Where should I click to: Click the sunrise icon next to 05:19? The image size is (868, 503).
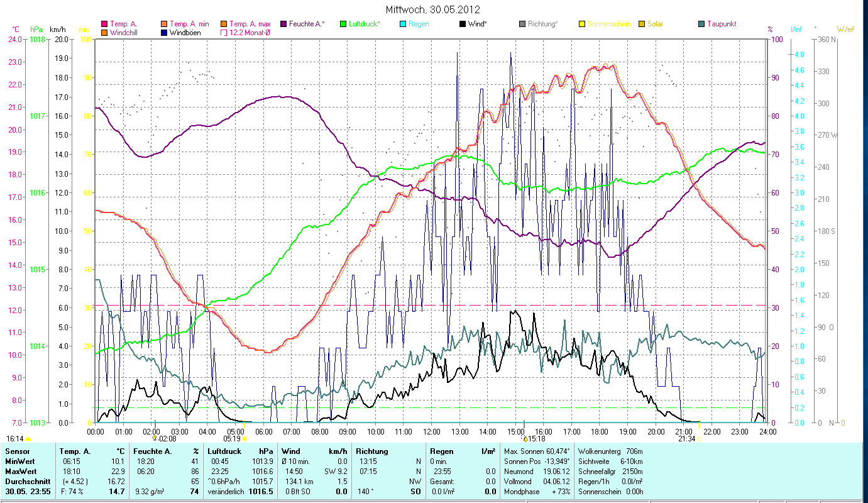coord(244,438)
